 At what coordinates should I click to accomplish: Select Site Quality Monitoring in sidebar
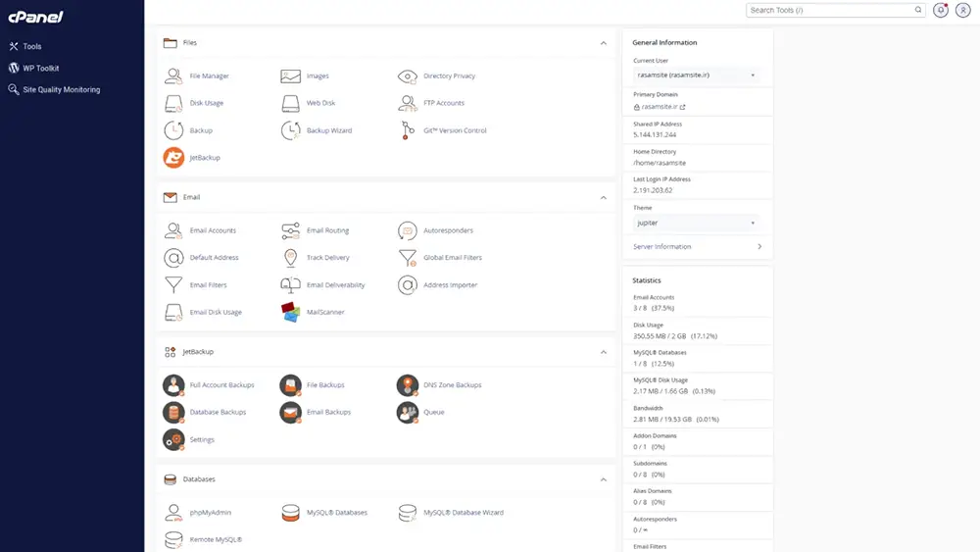61,89
